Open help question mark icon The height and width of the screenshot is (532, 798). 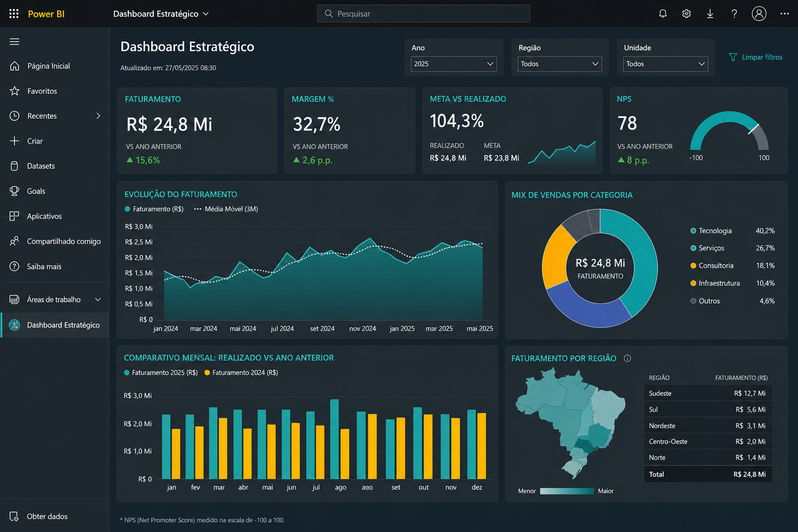click(734, 14)
